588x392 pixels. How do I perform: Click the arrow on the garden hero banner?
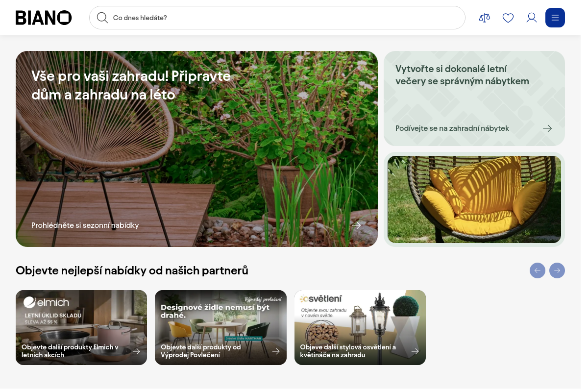tap(357, 225)
